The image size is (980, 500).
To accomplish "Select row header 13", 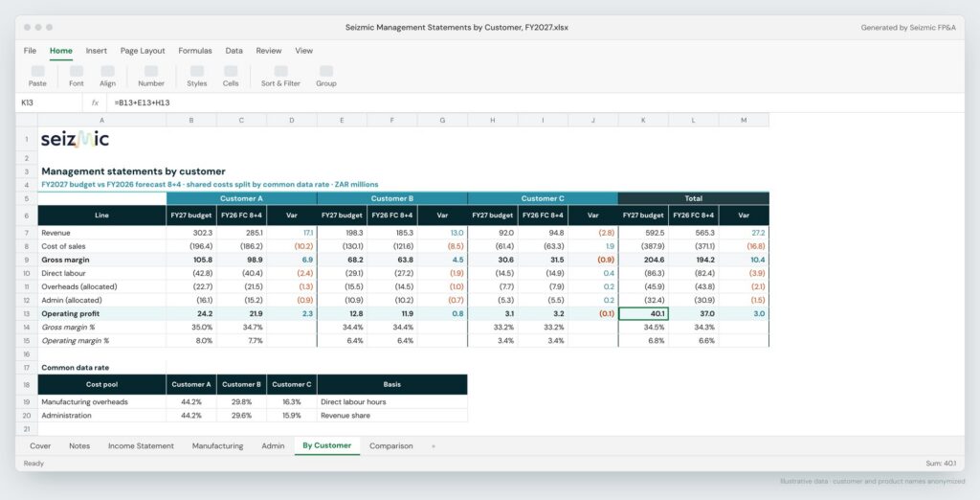I will point(27,313).
